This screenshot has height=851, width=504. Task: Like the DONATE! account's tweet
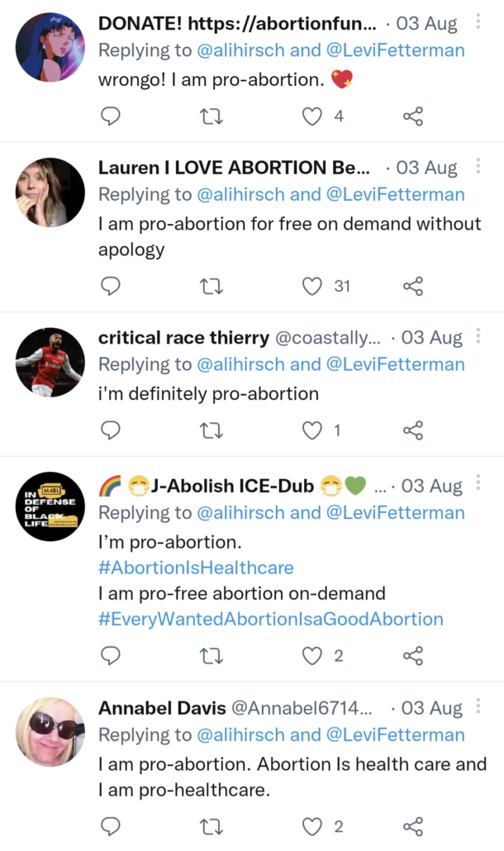[x=311, y=116]
